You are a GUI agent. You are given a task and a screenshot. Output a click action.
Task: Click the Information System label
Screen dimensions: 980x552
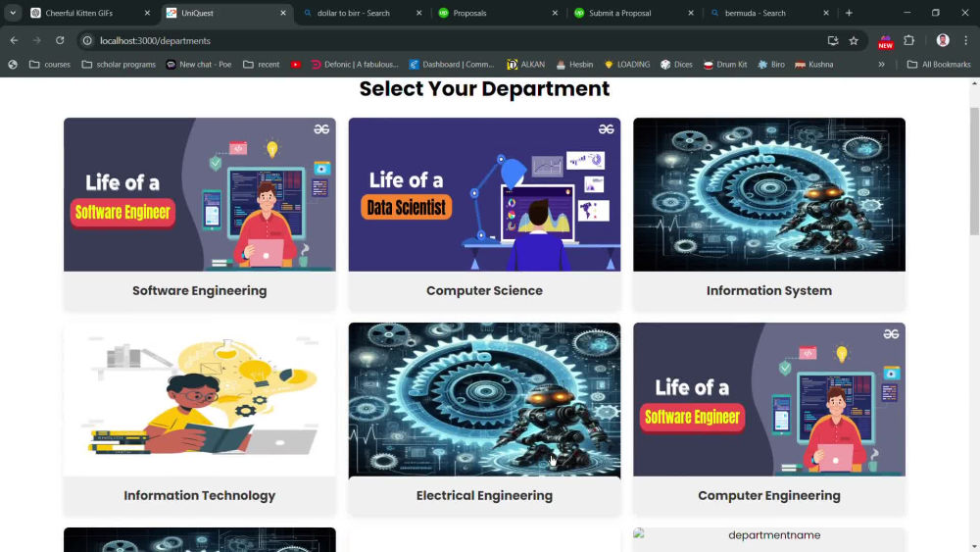click(768, 290)
